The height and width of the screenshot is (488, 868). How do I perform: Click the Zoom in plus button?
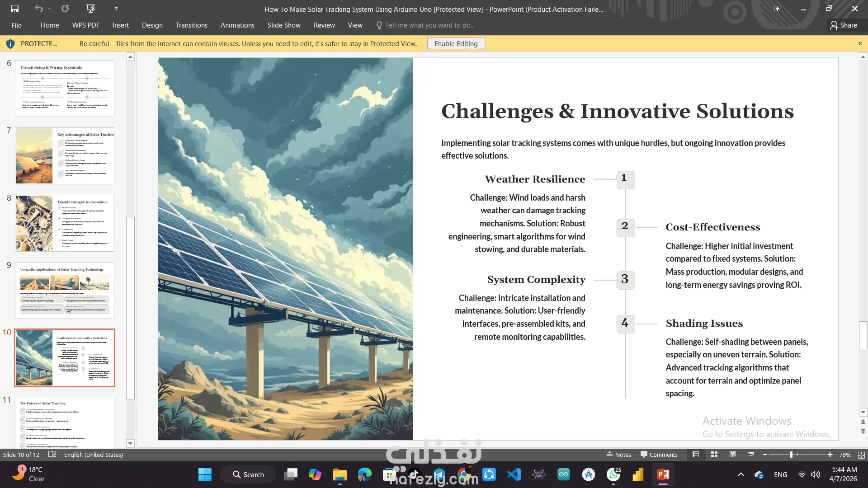830,455
